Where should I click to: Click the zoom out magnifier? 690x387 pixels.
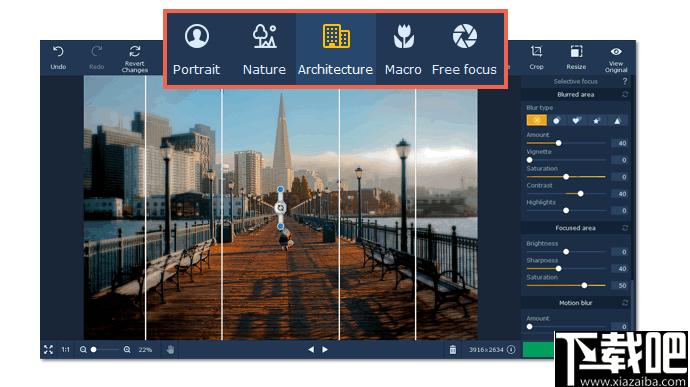83,350
